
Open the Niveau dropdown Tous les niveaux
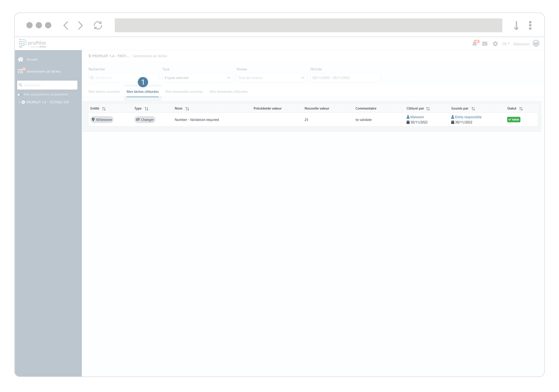coord(271,78)
